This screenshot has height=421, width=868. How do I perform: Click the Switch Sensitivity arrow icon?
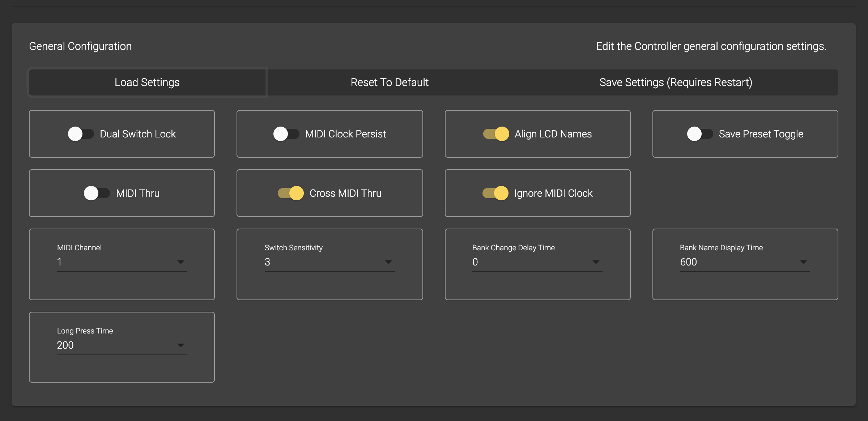[388, 262]
